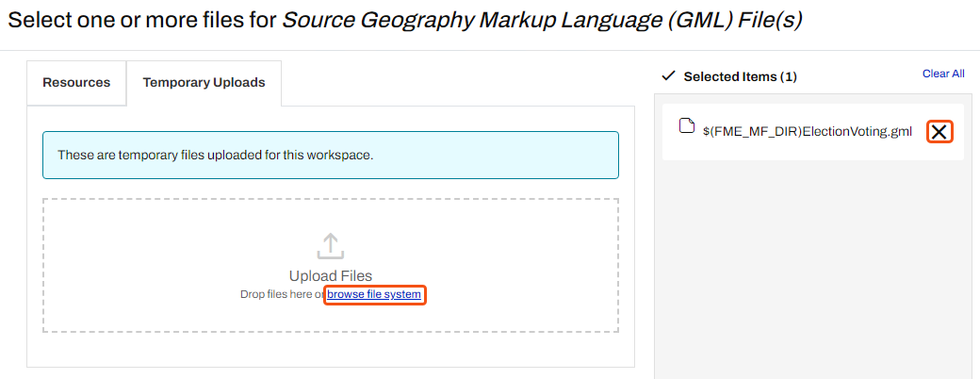Select the Temporary Uploads tab

click(x=204, y=83)
